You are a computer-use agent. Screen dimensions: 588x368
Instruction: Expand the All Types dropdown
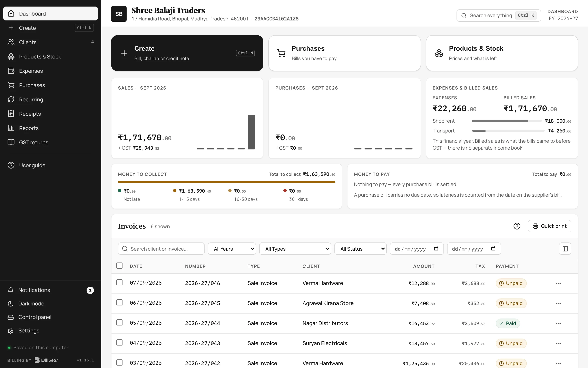click(x=295, y=249)
